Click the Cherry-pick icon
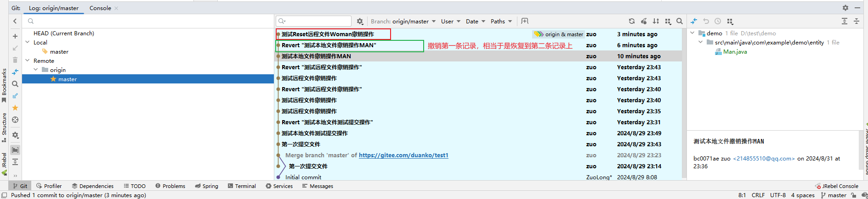 coord(644,21)
